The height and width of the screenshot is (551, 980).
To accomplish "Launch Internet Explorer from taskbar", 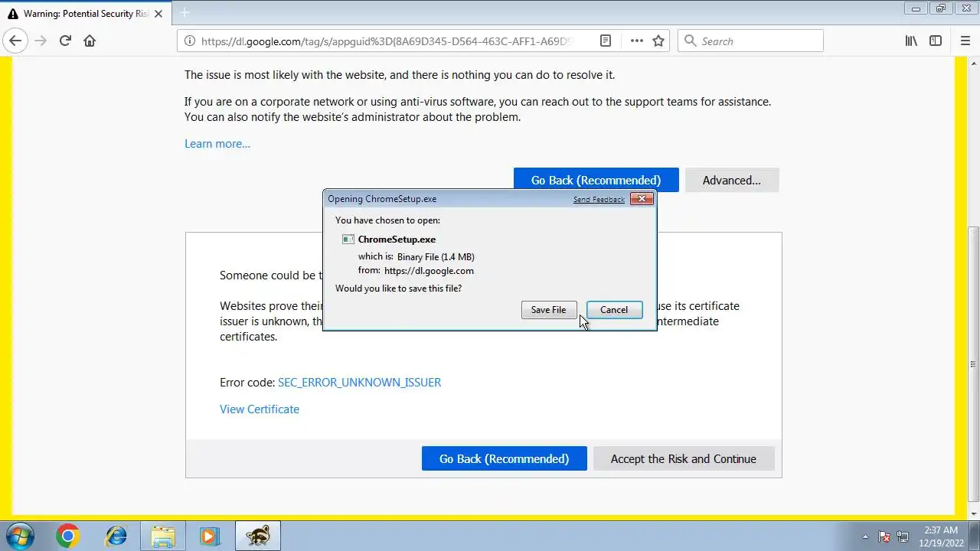I will point(116,536).
